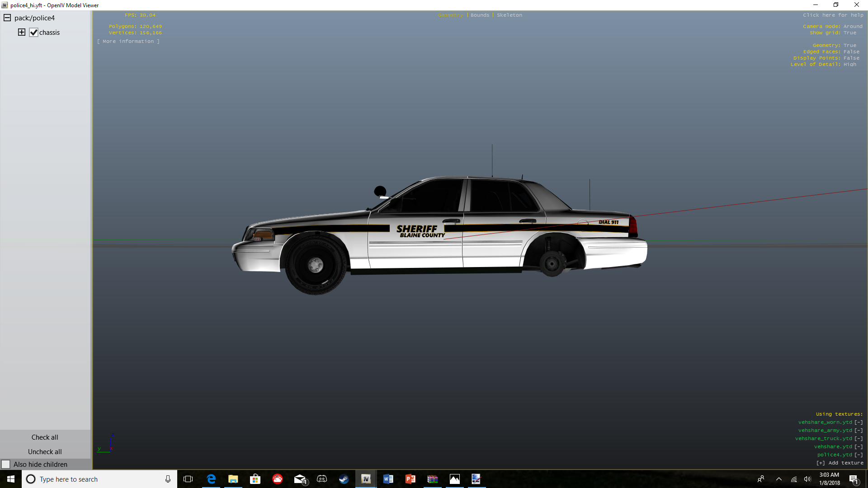The image size is (868, 488).
Task: Click Uncheck all button
Action: click(45, 451)
